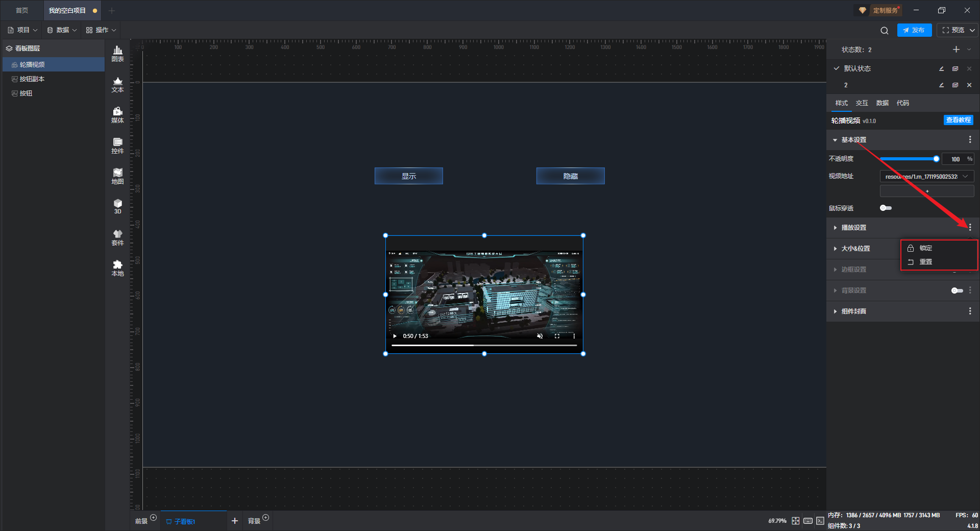This screenshot has width=980, height=531.
Task: Rename 默认状态 with its edit pencil icon
Action: tap(942, 68)
